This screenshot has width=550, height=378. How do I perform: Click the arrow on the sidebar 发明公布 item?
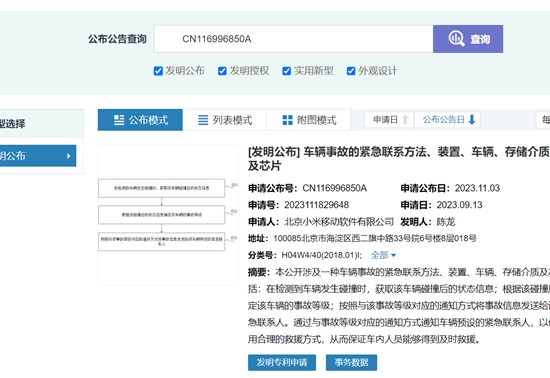[69, 156]
